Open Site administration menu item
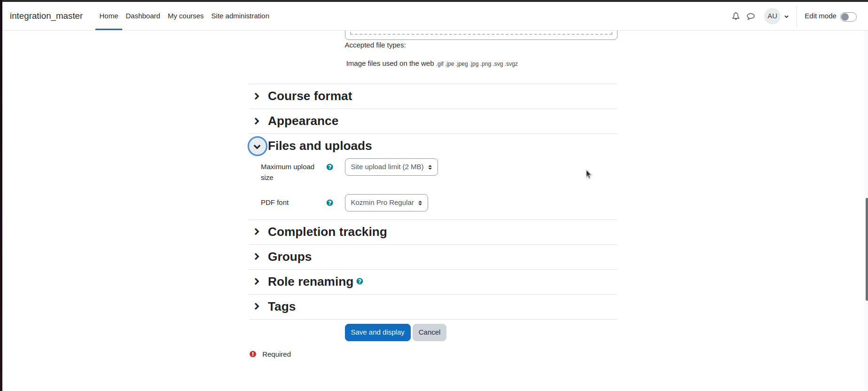 (x=240, y=16)
